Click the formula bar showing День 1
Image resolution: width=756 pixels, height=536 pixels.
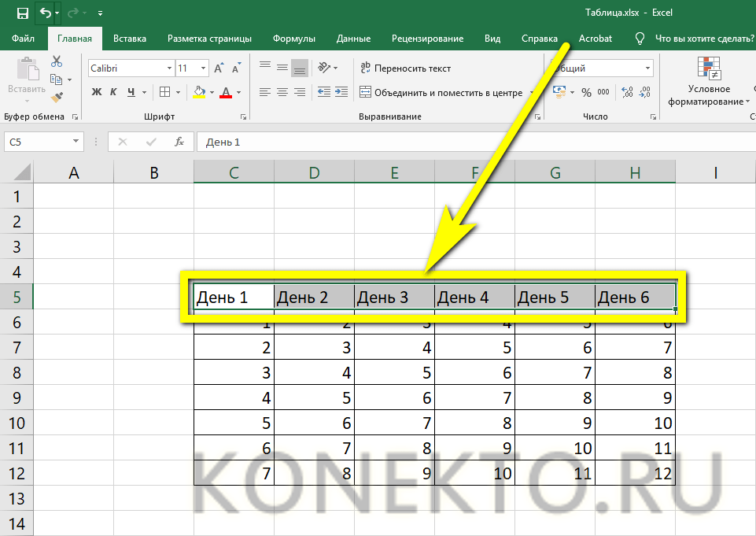tap(476, 142)
